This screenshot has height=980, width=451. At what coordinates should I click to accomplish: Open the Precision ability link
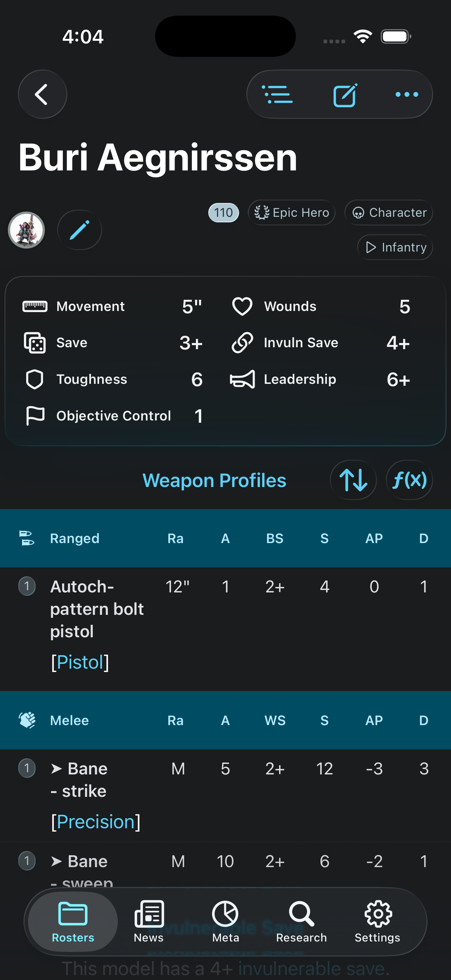[x=95, y=822]
